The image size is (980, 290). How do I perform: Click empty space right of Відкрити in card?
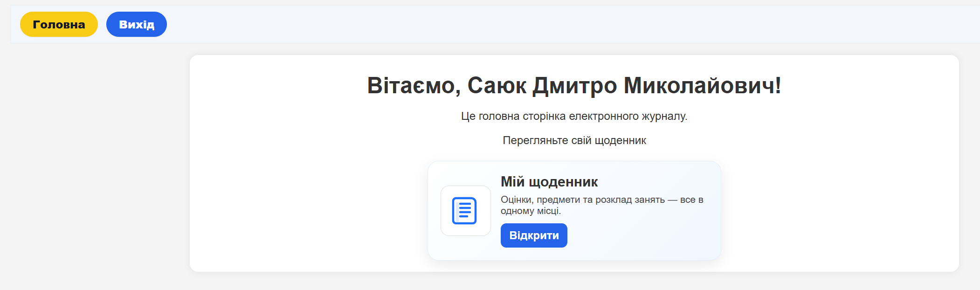pos(643,235)
